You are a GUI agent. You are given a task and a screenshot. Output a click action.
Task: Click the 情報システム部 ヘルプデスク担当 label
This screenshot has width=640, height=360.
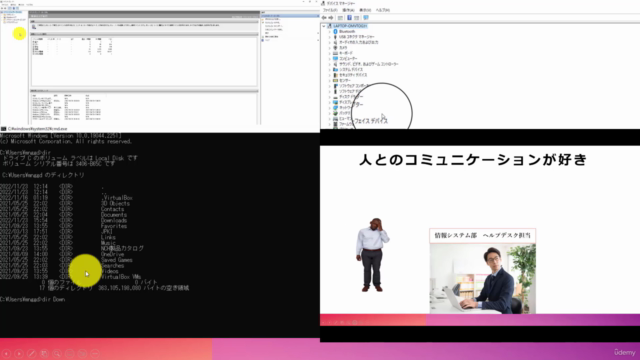click(x=482, y=236)
